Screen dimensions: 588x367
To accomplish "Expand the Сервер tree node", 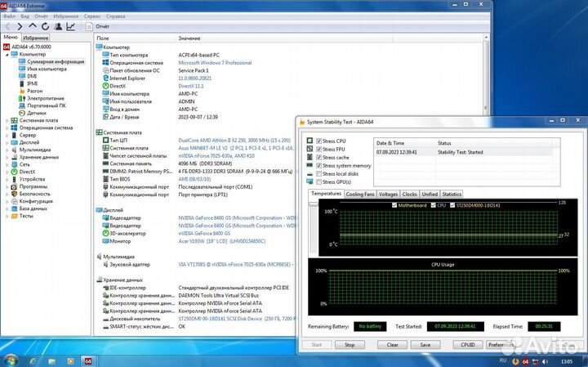I will pos(7,135).
